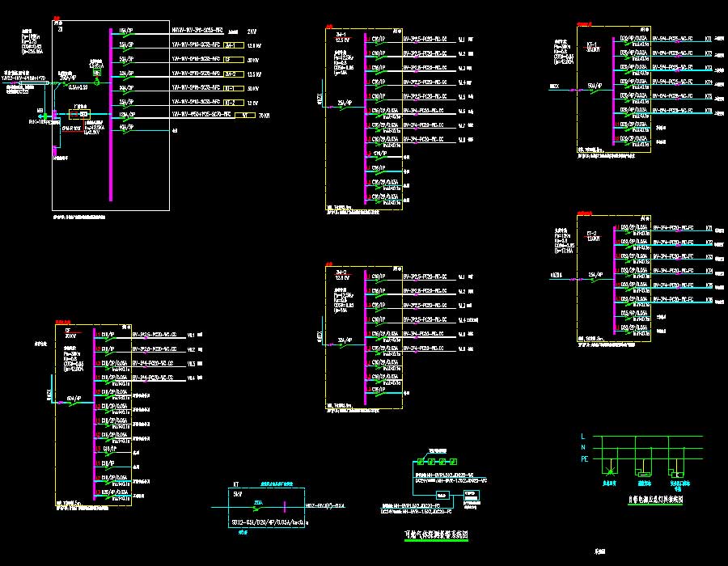This screenshot has height=566, width=728.
Task: Click the PE line label in the lighting diagram
Action: [x=584, y=458]
